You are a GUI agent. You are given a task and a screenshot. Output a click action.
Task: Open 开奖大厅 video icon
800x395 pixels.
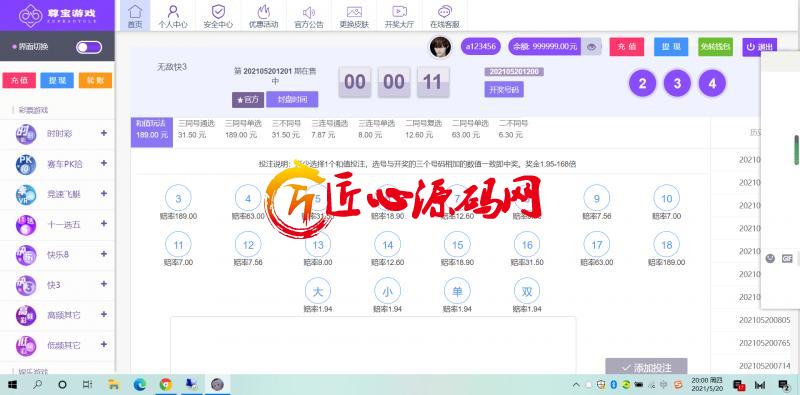(x=399, y=12)
